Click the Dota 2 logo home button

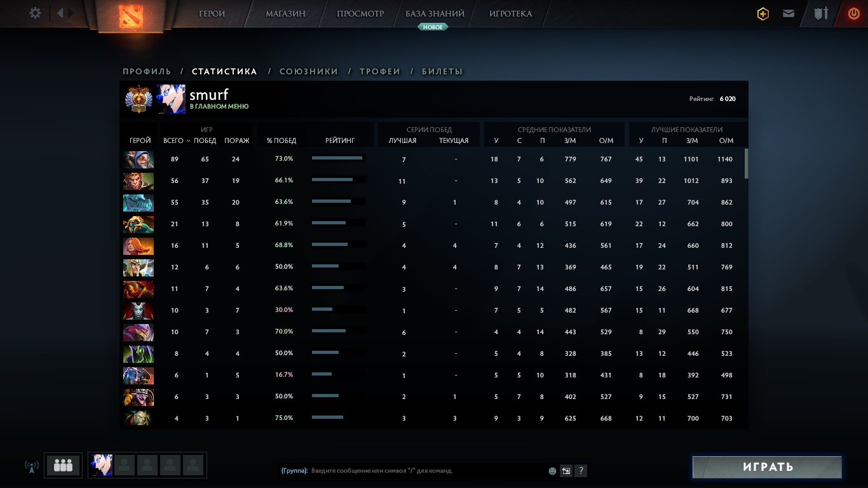tap(132, 16)
